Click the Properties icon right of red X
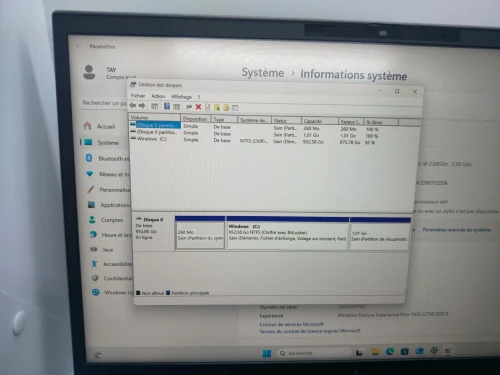 (x=208, y=107)
